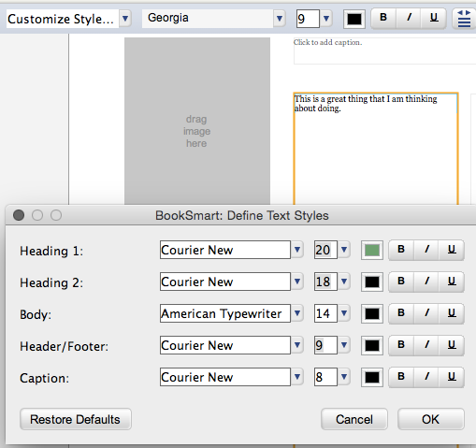Expand the Heading 1 font dropdown
Viewport: 476px width, 448px height.
pyautogui.click(x=297, y=250)
